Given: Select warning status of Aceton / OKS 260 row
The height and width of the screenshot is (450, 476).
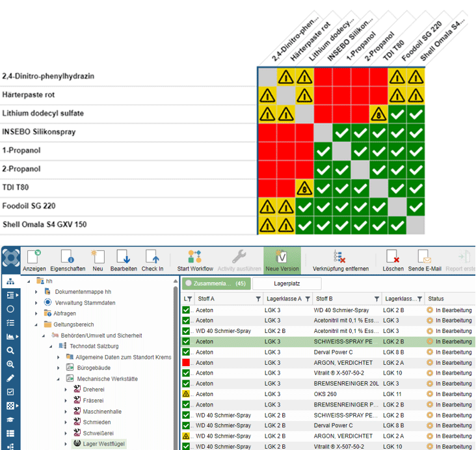Looking at the screenshot, I should coord(186,394).
